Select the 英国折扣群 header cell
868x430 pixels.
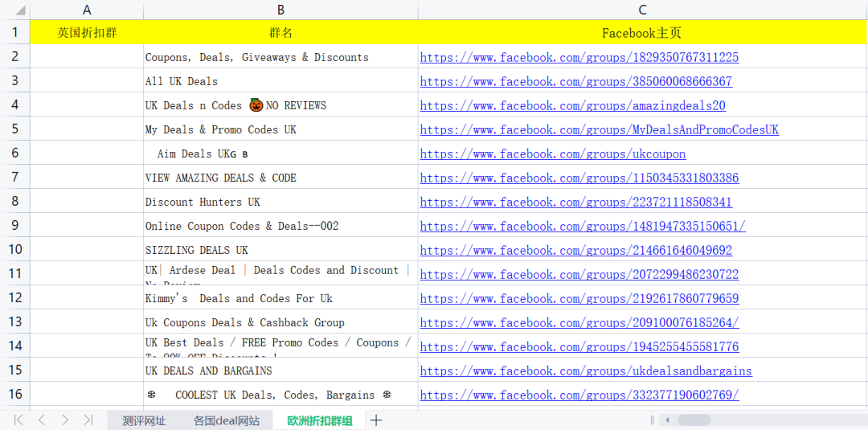[86, 32]
